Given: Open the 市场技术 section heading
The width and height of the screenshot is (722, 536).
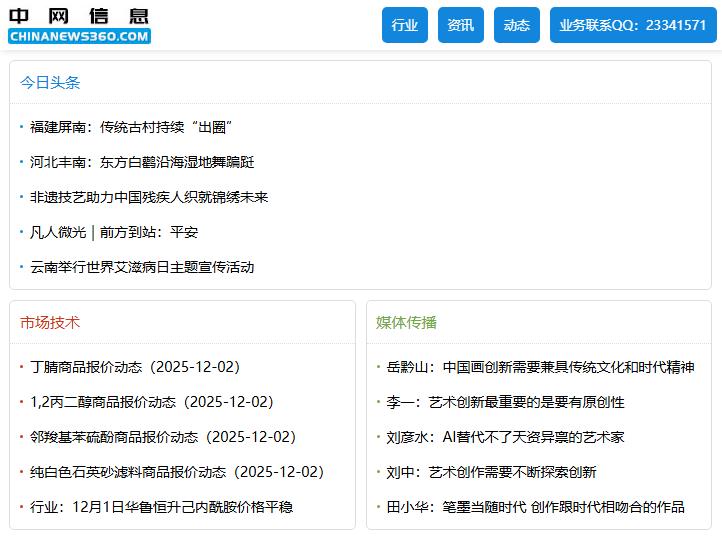Looking at the screenshot, I should point(50,322).
